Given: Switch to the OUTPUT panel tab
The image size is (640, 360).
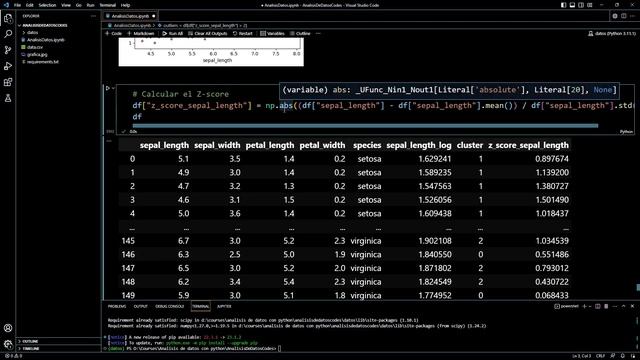Looking at the screenshot, I should pyautogui.click(x=140, y=306).
